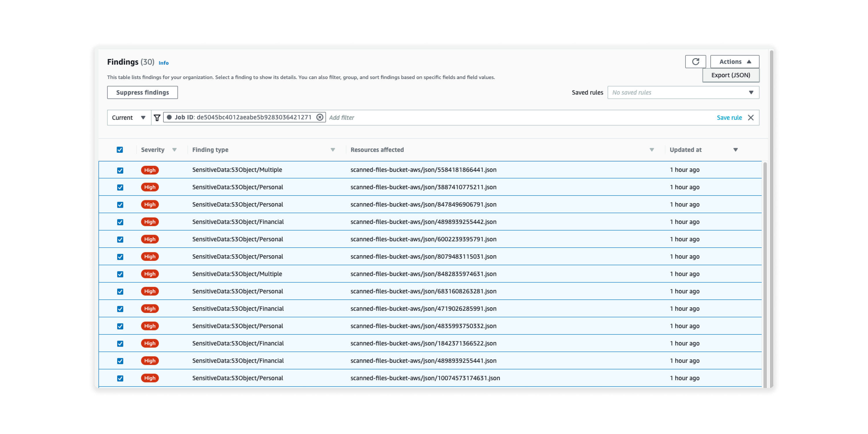
Task: Click the dot icon on the Job ID filter
Action: 169,117
